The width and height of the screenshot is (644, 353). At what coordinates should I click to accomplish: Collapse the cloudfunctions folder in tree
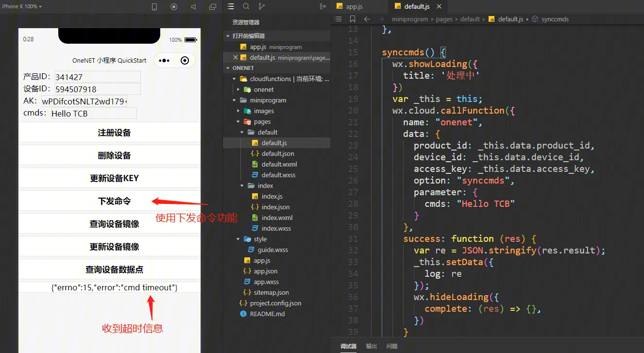coord(234,79)
